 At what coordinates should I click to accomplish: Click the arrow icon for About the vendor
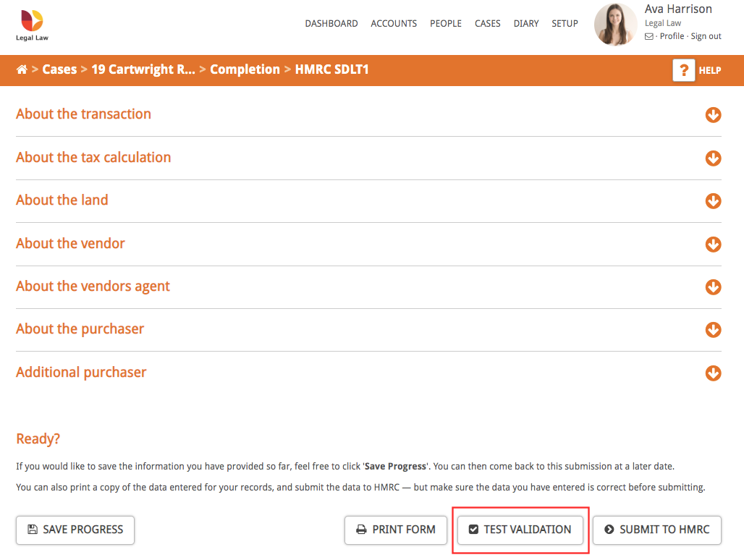[x=713, y=245]
